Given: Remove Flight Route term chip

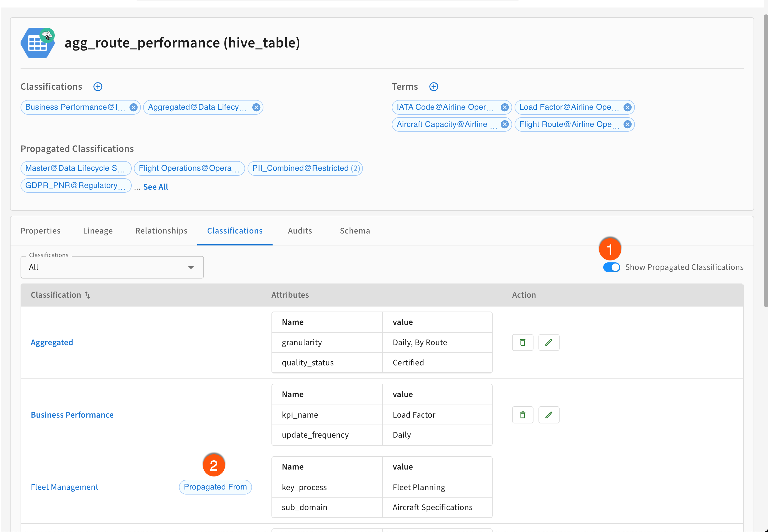Looking at the screenshot, I should pos(627,124).
